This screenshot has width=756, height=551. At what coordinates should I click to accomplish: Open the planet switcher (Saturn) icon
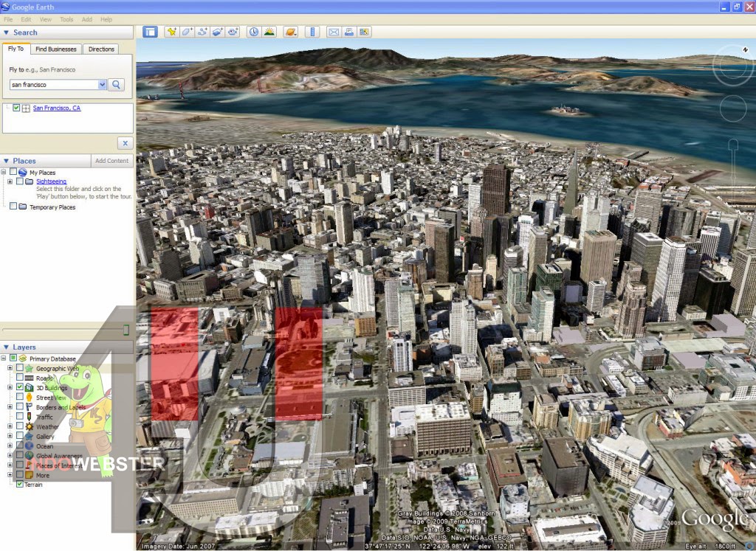(x=291, y=32)
